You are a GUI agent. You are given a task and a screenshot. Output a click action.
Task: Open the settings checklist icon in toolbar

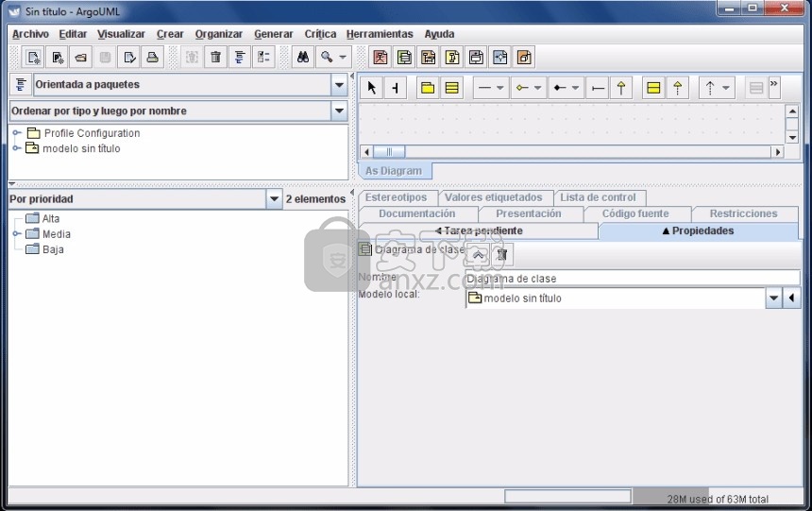(263, 57)
